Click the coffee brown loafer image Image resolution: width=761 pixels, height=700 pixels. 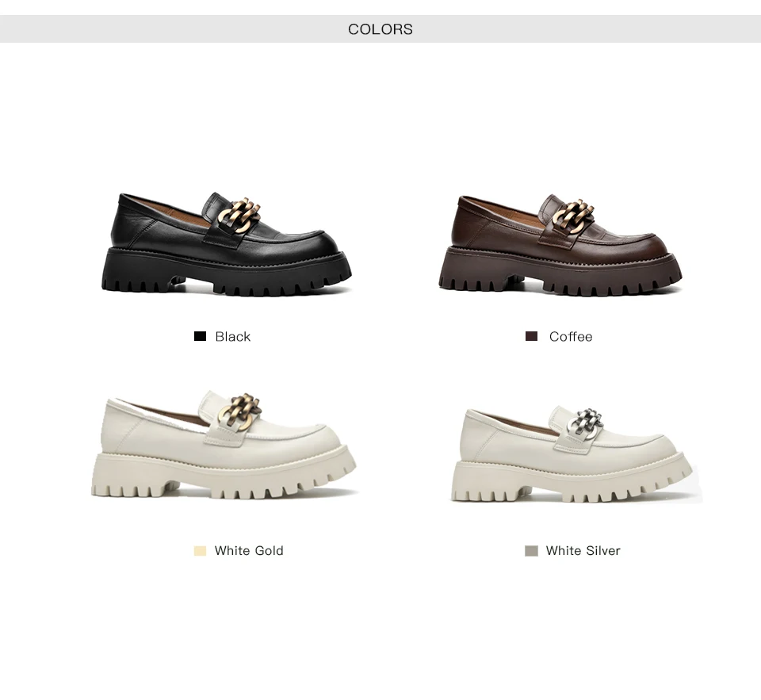click(560, 245)
